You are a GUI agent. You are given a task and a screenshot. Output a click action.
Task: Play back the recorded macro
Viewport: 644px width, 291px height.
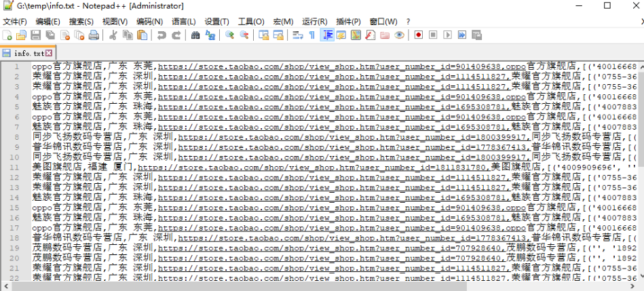[447, 35]
